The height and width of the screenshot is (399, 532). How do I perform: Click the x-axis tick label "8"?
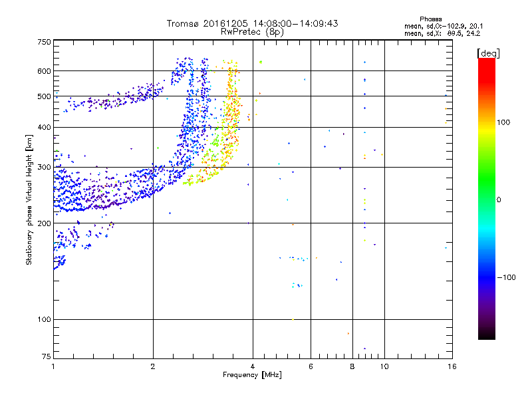pos(352,366)
